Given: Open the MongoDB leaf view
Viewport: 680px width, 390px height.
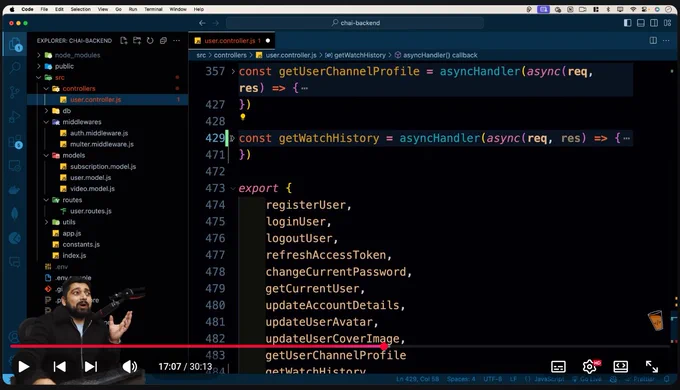Looking at the screenshot, I should pyautogui.click(x=15, y=214).
